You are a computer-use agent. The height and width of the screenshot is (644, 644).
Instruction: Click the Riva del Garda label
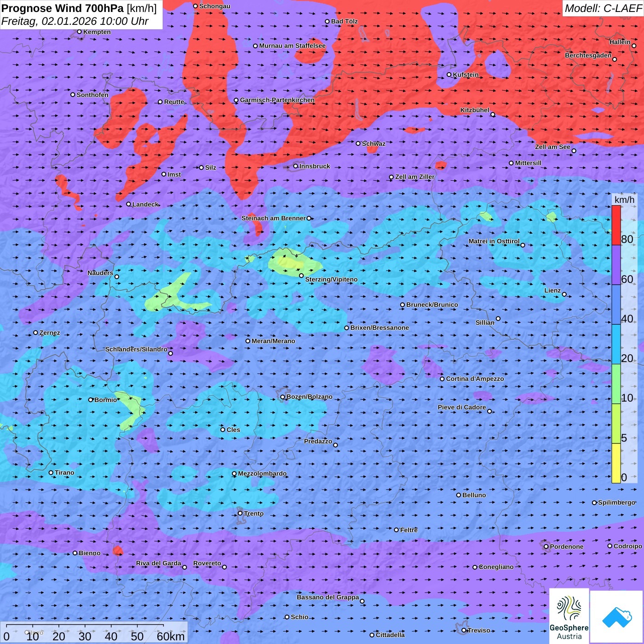point(159,563)
